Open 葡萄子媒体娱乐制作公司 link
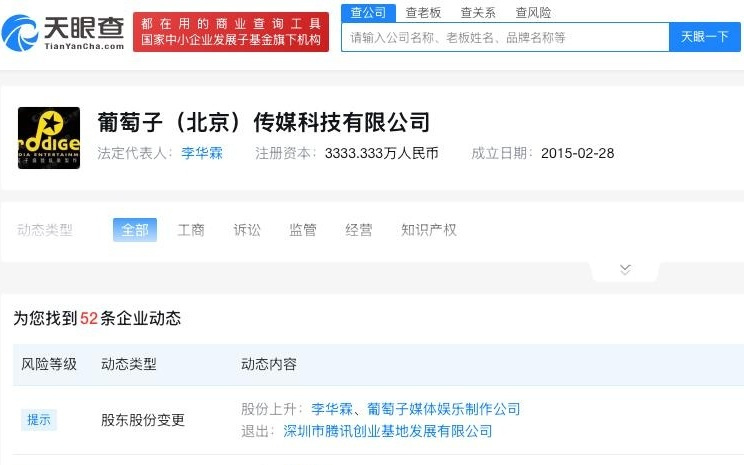Viewport: 744px width, 465px height. click(x=444, y=409)
